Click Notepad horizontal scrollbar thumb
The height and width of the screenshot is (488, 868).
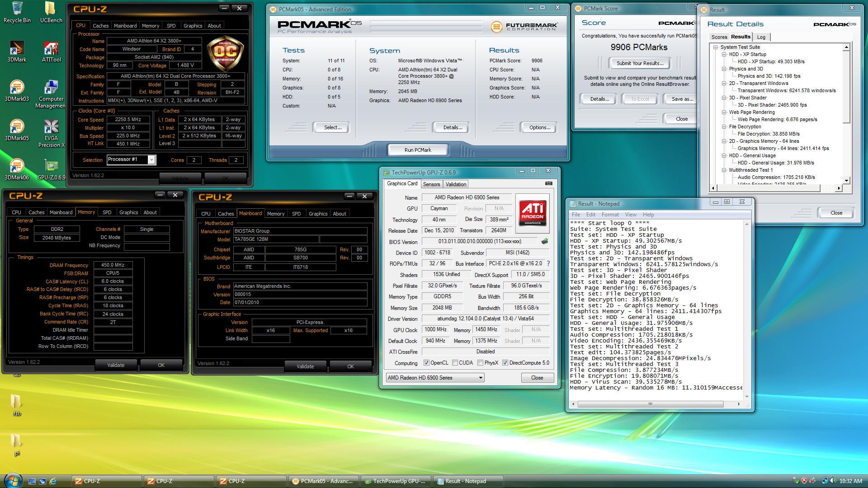click(x=650, y=404)
